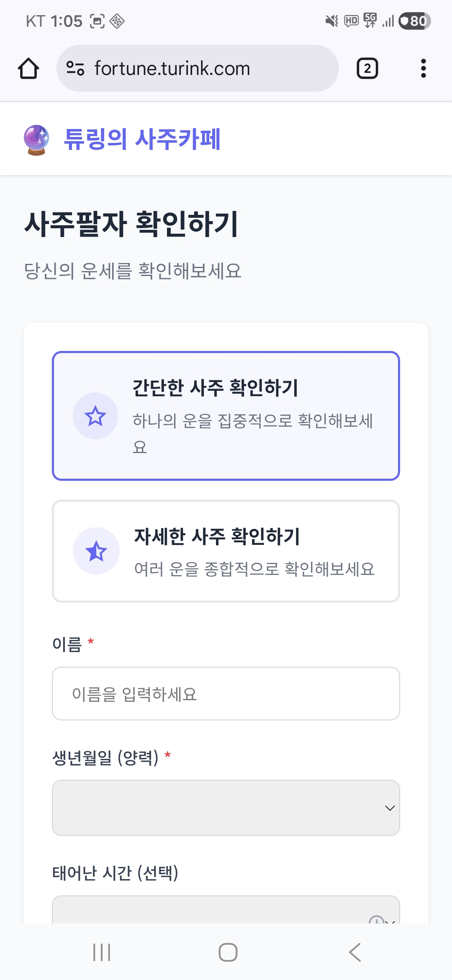Tap the muted sound status icon

[x=331, y=21]
